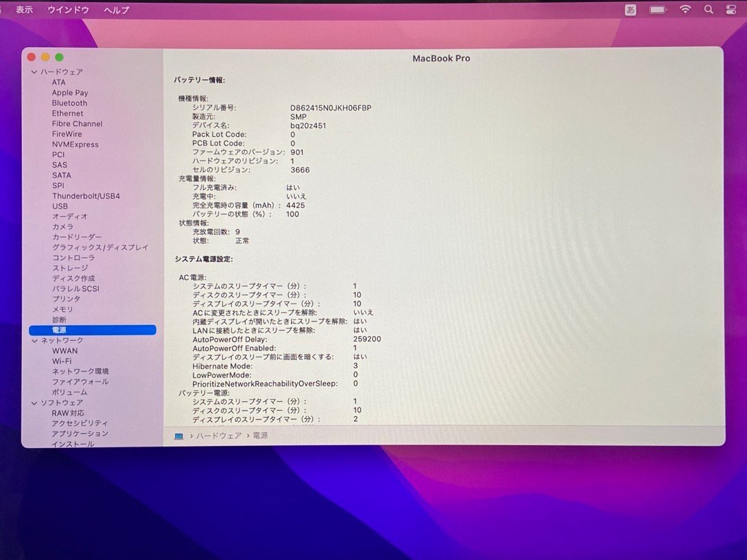Click the AutoPowerOff Delay value 259200
This screenshot has height=560, width=747.
click(367, 339)
